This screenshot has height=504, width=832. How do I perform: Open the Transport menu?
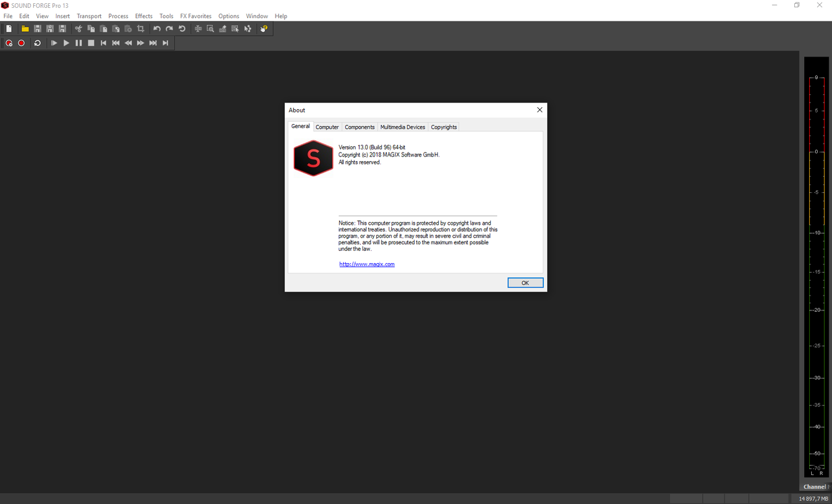[x=89, y=16]
